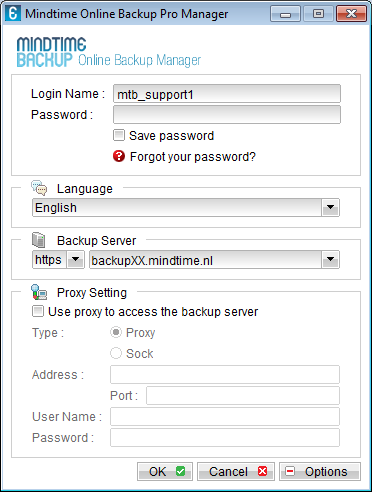The width and height of the screenshot is (372, 492).
Task: Open the Language dropdown arrow
Action: 330,207
